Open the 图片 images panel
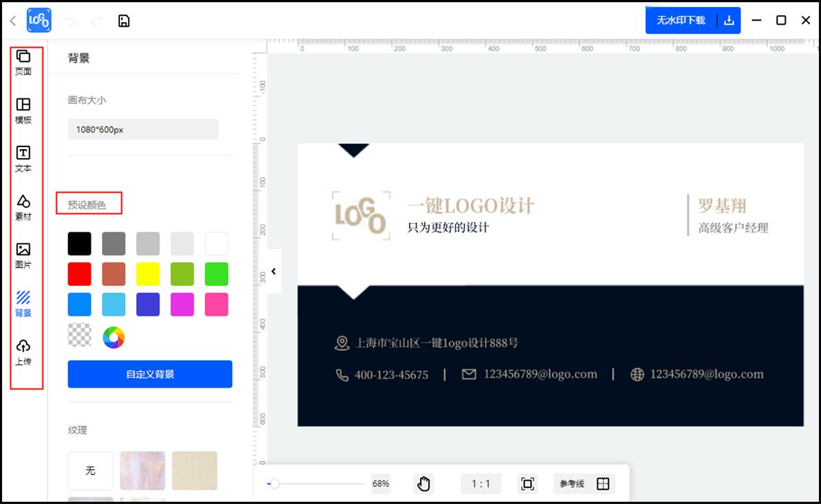Image resolution: width=821 pixels, height=504 pixels. pyautogui.click(x=23, y=255)
